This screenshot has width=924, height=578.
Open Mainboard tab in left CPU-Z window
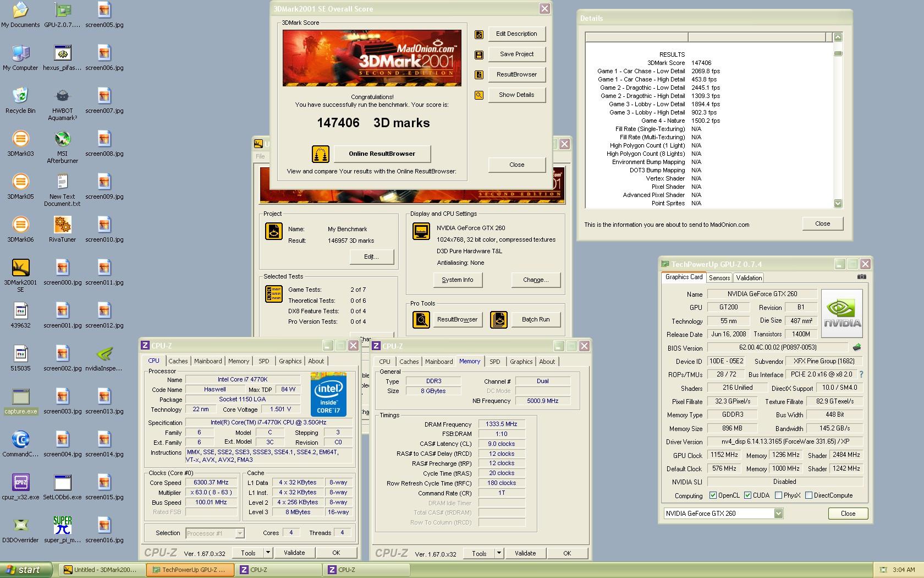(208, 361)
